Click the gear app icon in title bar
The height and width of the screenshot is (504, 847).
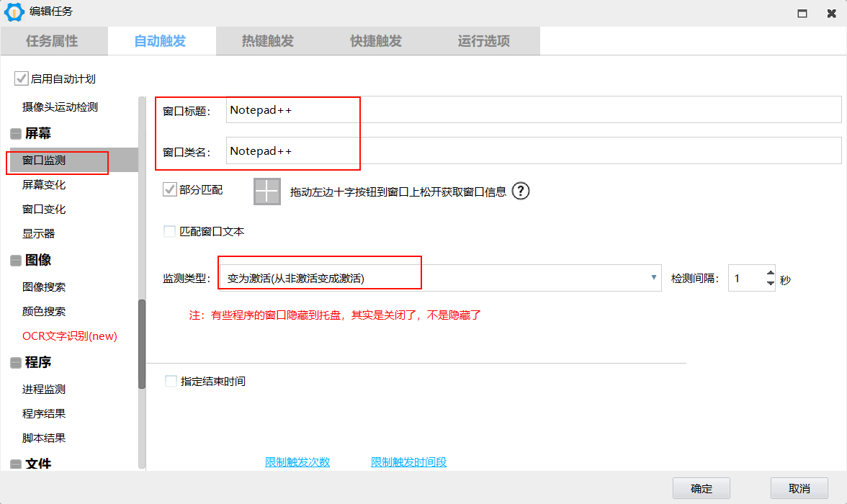click(x=14, y=12)
